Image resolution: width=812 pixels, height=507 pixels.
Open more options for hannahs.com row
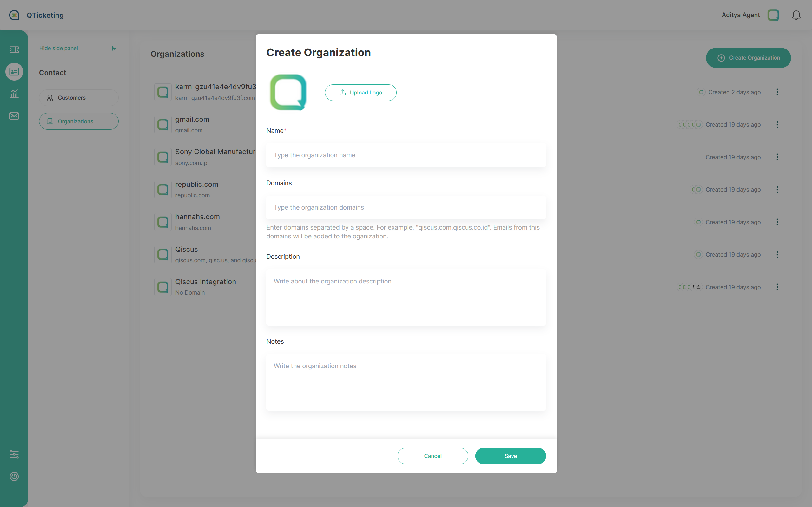click(777, 222)
